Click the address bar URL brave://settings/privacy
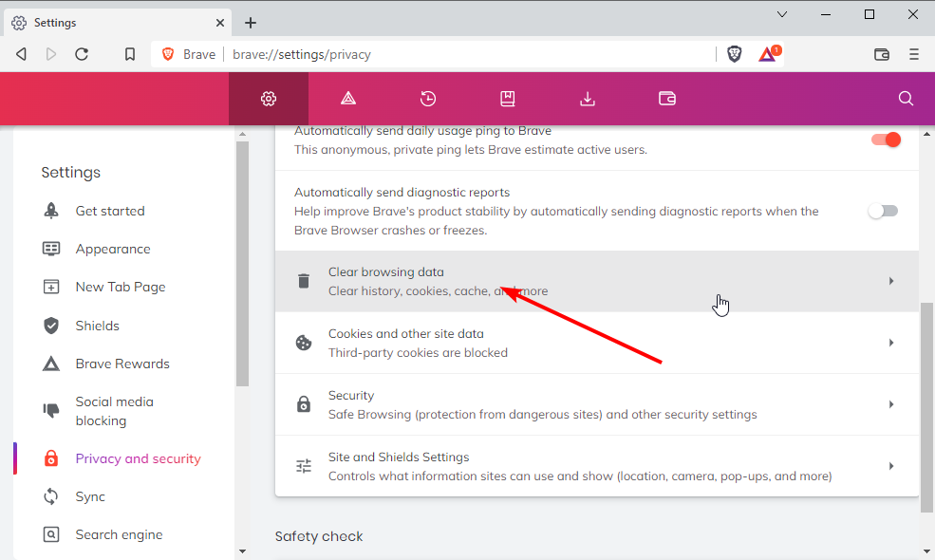 (x=302, y=54)
